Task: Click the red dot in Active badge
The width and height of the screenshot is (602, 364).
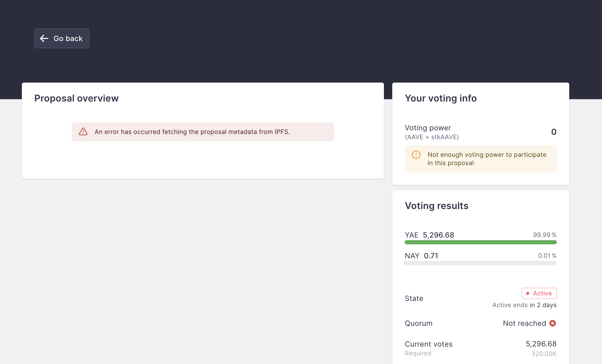Action: [x=528, y=293]
